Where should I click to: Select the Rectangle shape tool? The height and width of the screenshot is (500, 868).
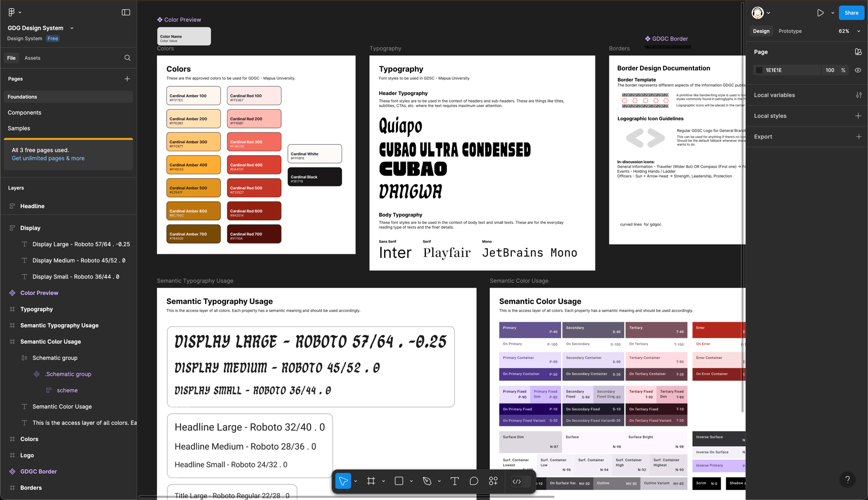(399, 481)
